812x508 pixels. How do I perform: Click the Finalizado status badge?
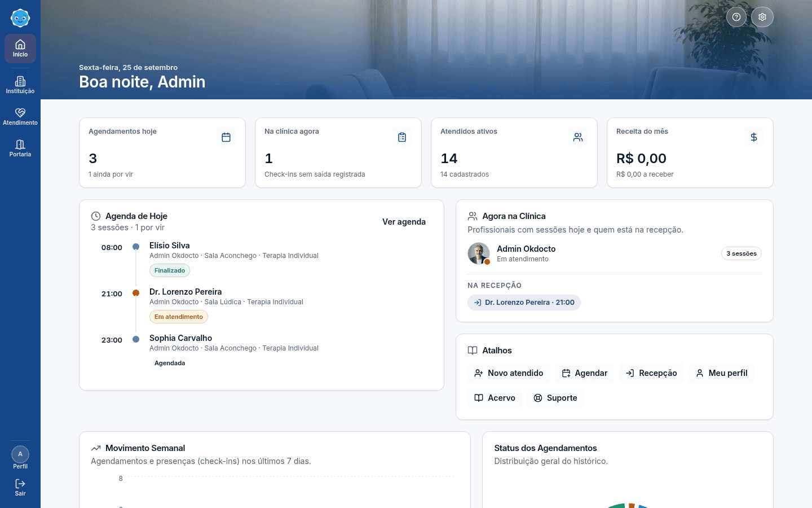pyautogui.click(x=170, y=270)
